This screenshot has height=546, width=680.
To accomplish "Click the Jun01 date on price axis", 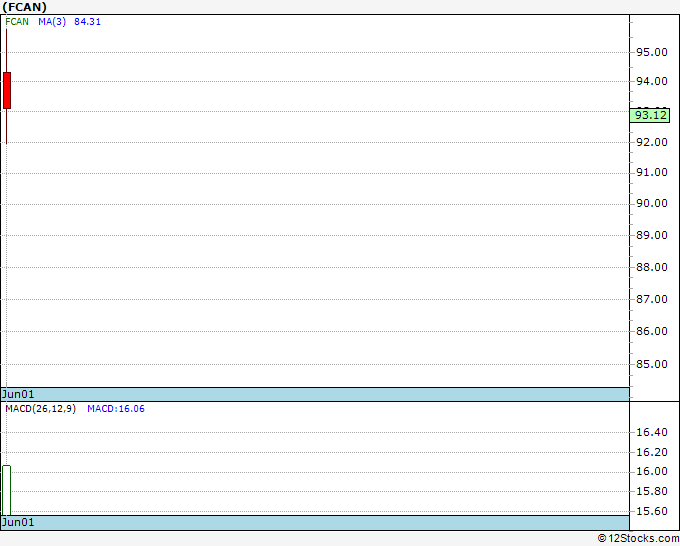I will (x=18, y=394).
